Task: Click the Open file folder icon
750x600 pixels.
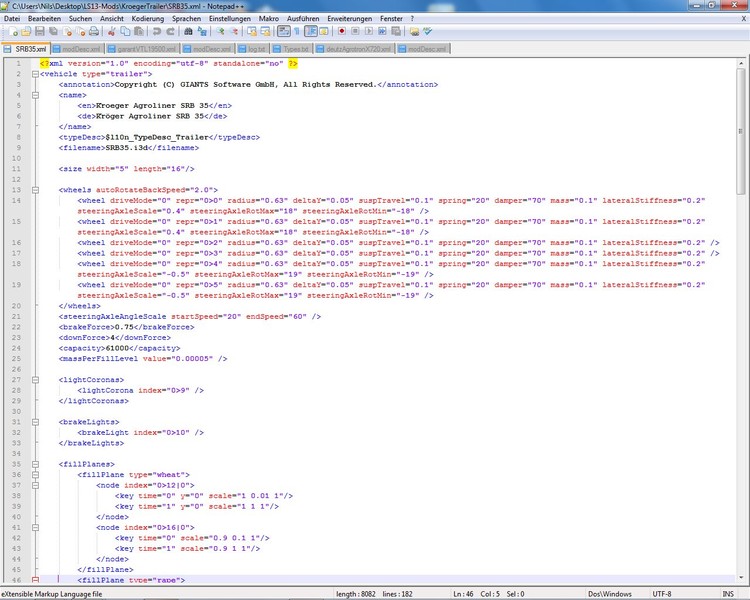Action: pos(26,32)
